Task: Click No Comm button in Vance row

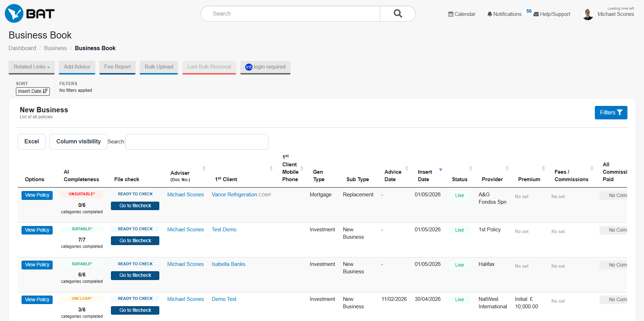Action: [x=613, y=196]
